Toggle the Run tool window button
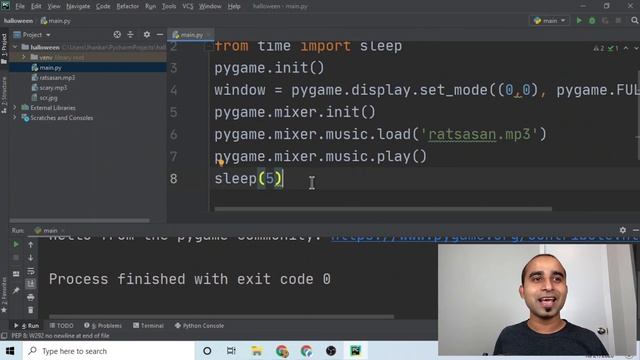Viewport: 640px width, 360px height. [27, 325]
